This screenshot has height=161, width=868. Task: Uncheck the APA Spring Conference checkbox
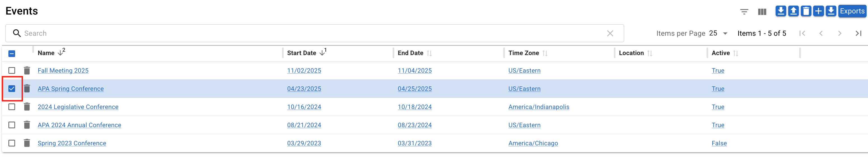coord(12,89)
